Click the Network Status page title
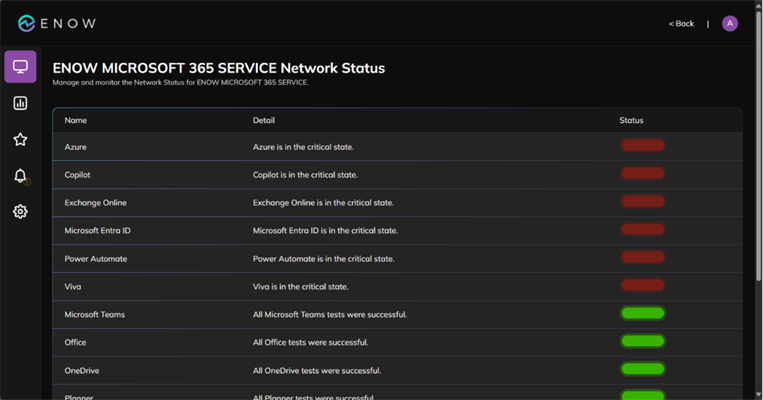The image size is (763, 400). [x=218, y=68]
